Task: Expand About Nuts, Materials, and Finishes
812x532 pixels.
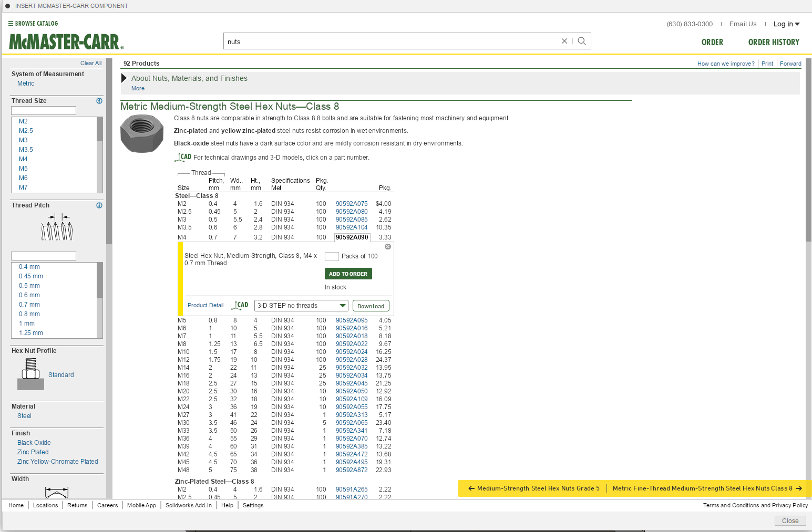Action: pos(190,78)
